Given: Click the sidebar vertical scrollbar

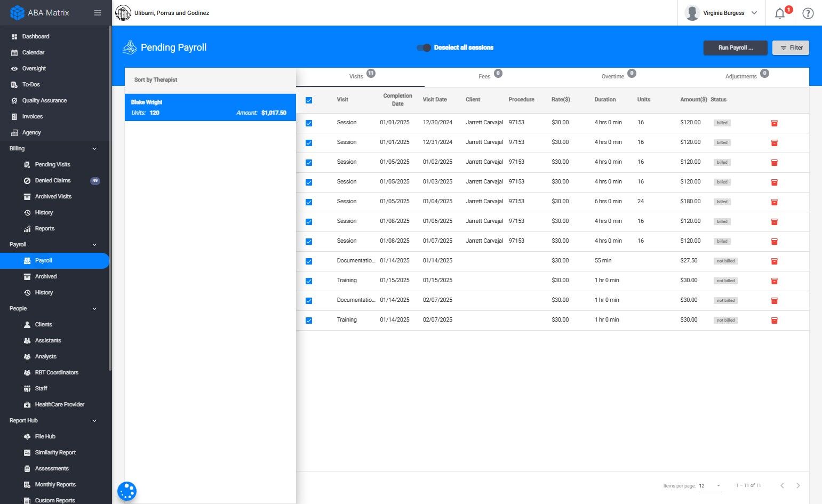Looking at the screenshot, I should 110,197.
